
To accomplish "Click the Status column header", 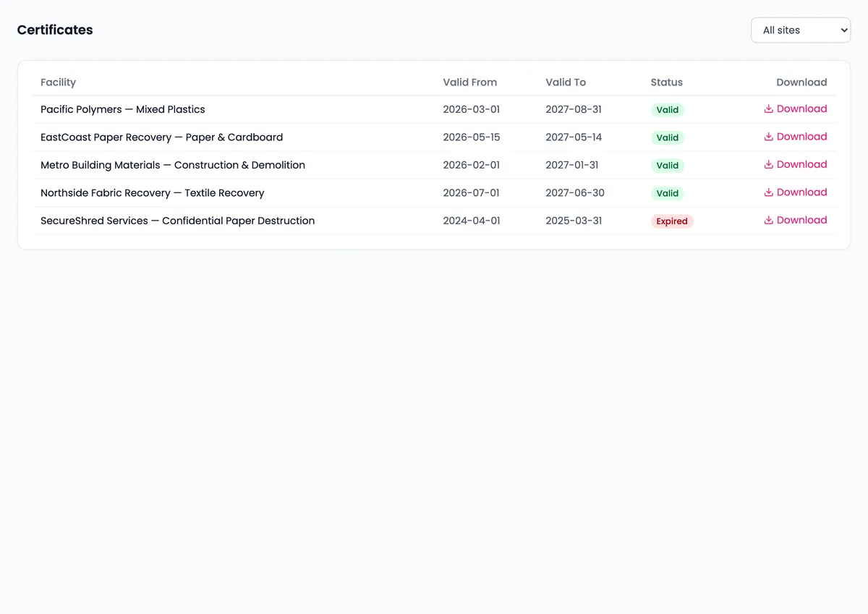I will (x=666, y=82).
